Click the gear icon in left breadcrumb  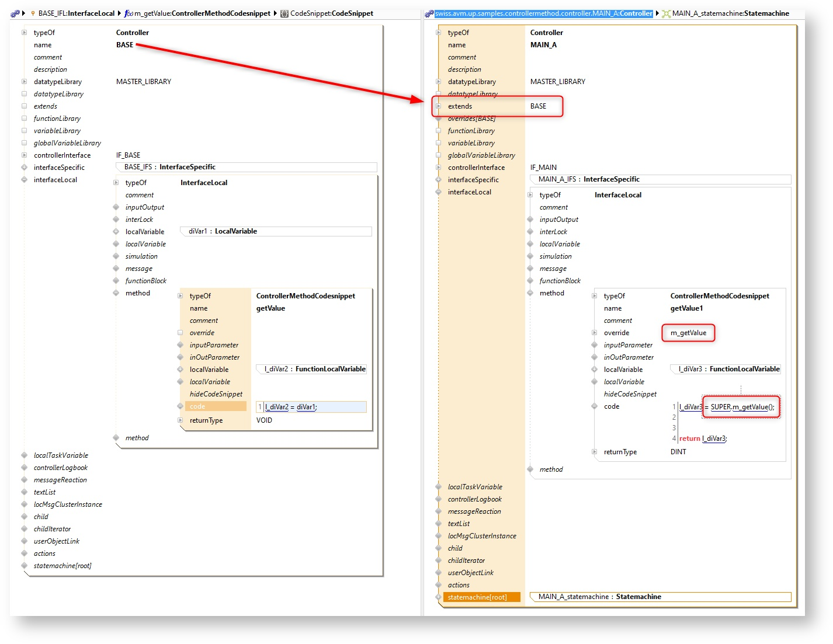click(x=15, y=13)
